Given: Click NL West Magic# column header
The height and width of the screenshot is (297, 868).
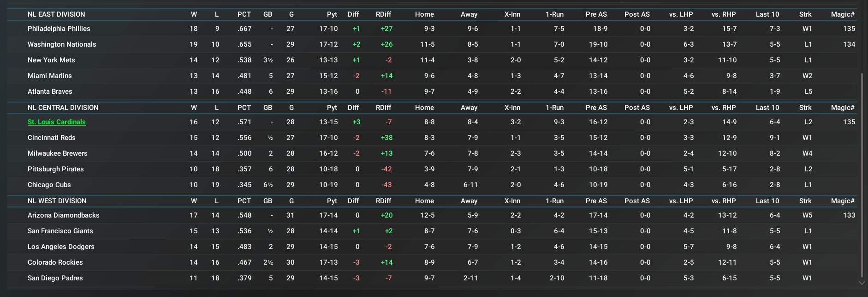Looking at the screenshot, I should pos(843,201).
